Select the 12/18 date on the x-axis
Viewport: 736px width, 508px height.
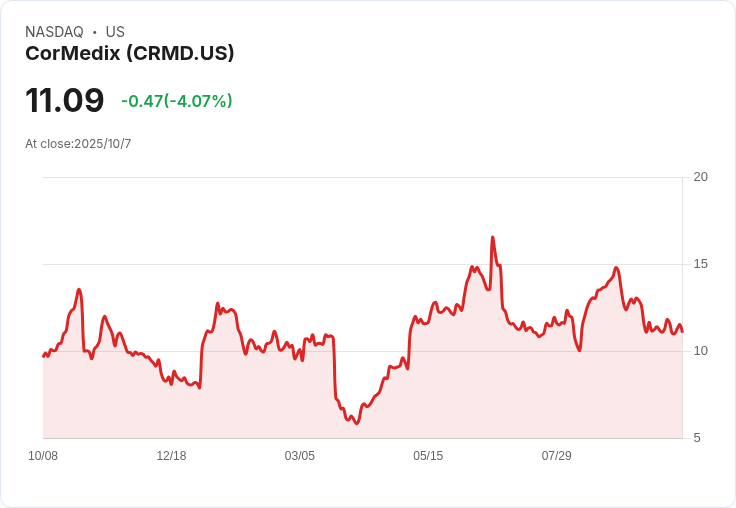(171, 456)
